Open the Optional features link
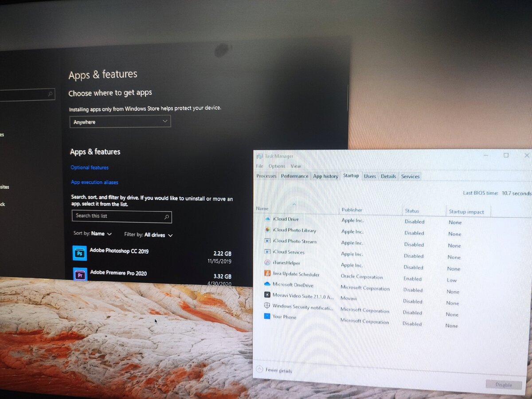This screenshot has width=532, height=399. pos(90,168)
